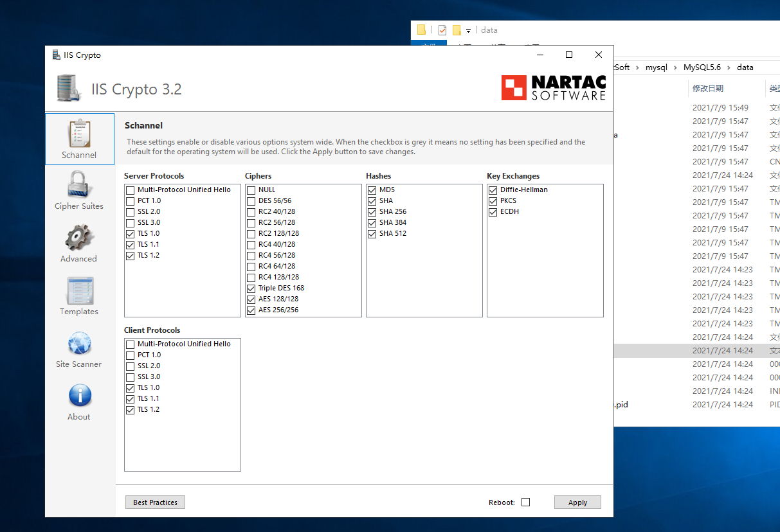Disable Server TLS 1.0 protocol
The image size is (780, 532).
tap(131, 234)
